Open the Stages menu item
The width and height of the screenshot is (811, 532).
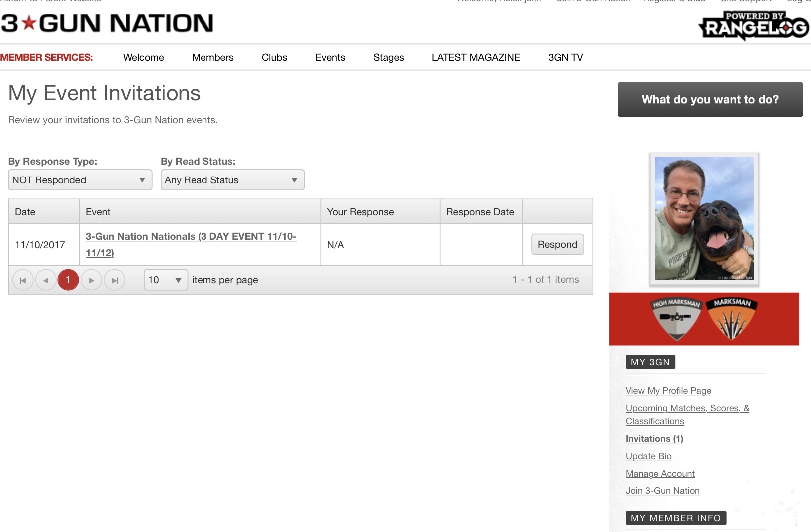389,57
